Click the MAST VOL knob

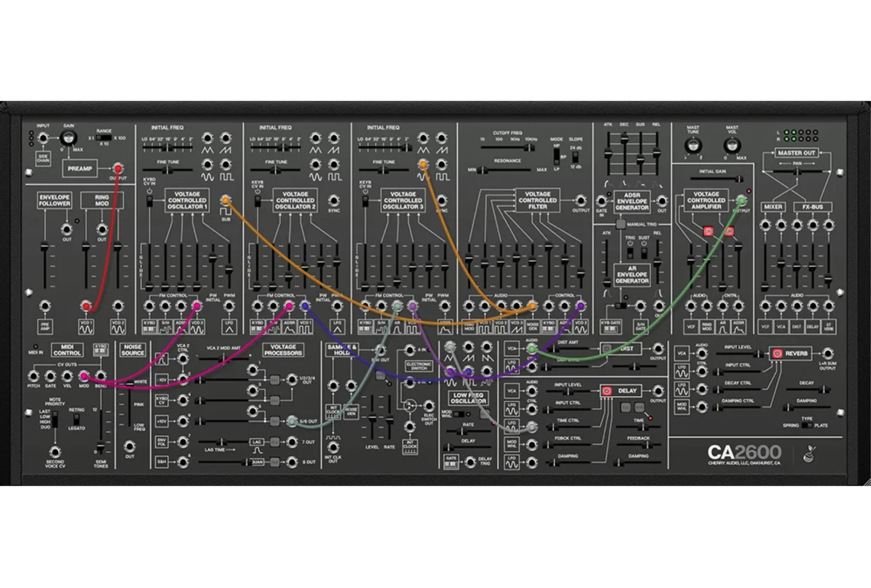point(732,145)
